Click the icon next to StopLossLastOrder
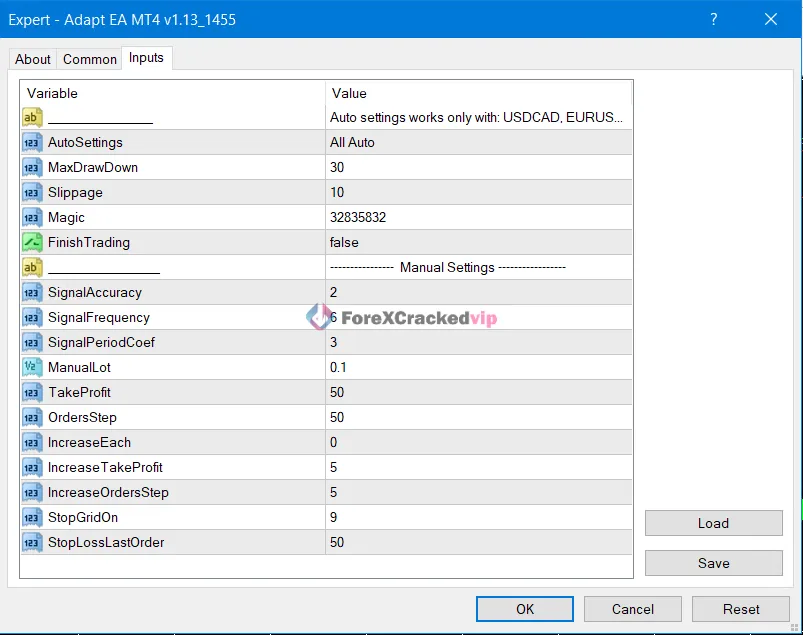The image size is (803, 635). pos(32,542)
